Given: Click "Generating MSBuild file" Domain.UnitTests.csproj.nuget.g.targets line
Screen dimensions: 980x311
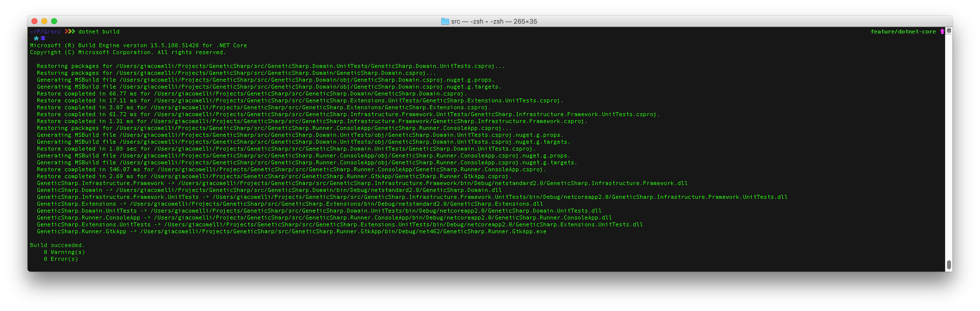Looking at the screenshot, I should pos(304,142).
